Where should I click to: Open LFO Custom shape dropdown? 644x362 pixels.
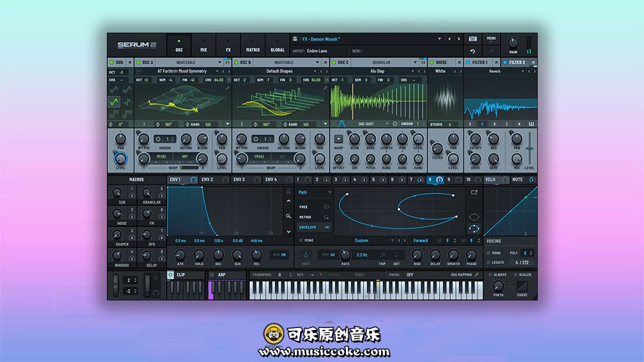click(392, 241)
